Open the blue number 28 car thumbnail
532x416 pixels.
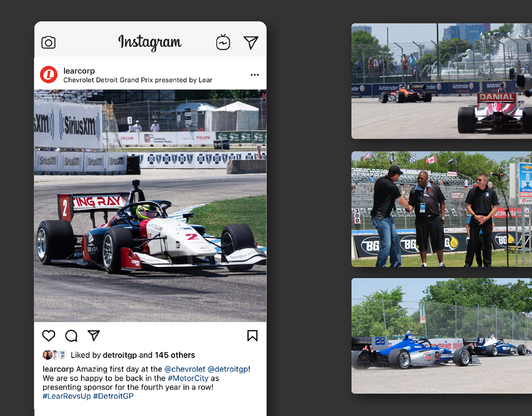tap(442, 336)
